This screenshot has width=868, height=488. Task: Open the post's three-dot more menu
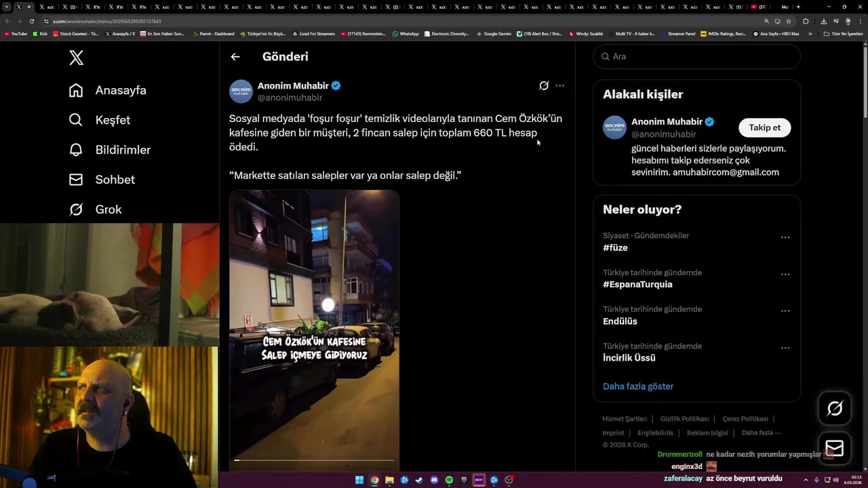(559, 85)
